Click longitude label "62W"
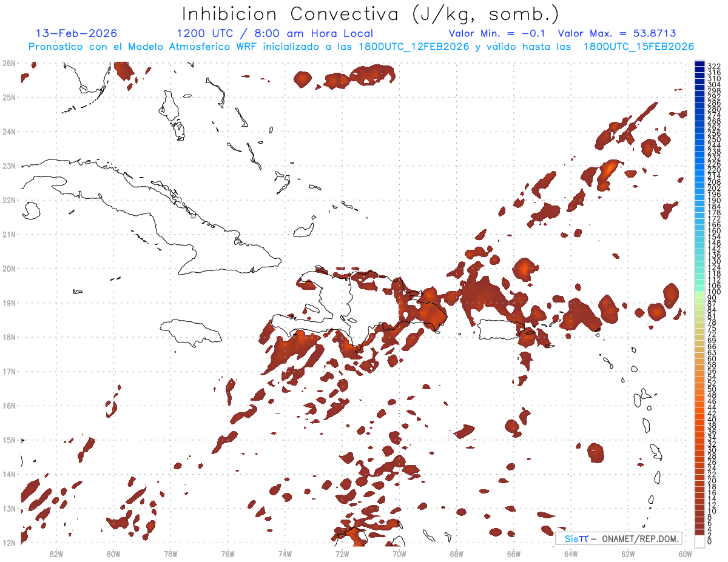Viewport: 728px width, 562px height. [628, 554]
